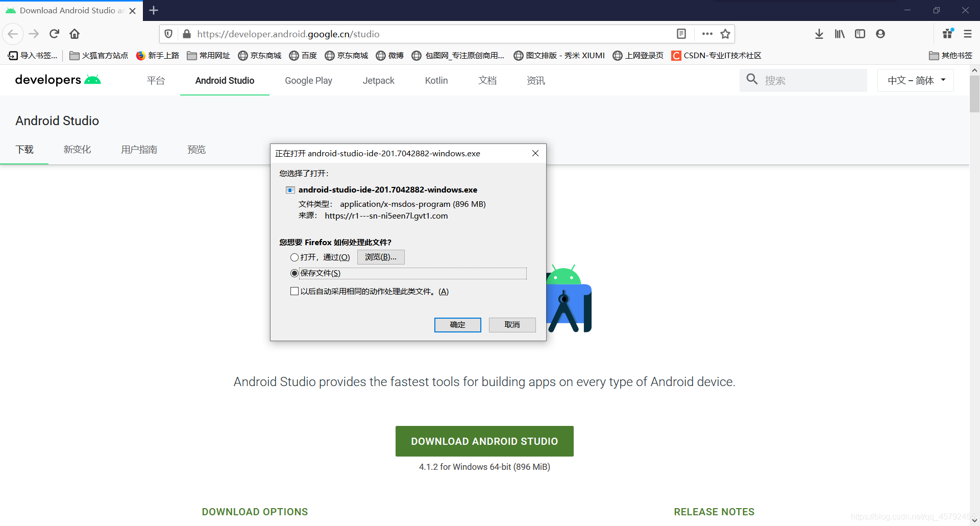Screen dimensions: 980x526
Task: Open 图文排版 - 秀米 XIUMI bookmark
Action: pyautogui.click(x=559, y=55)
